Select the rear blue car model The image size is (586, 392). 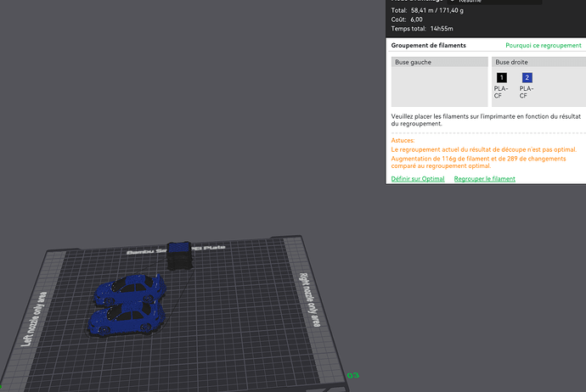(131, 289)
